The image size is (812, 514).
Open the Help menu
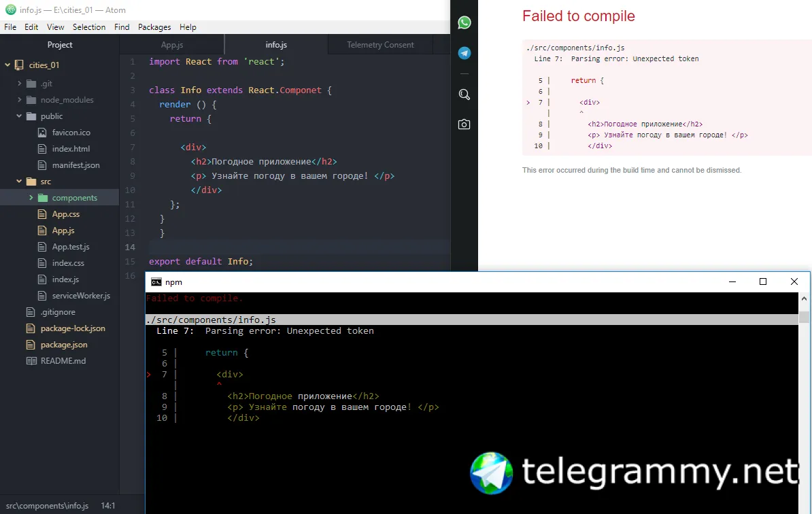(x=188, y=27)
